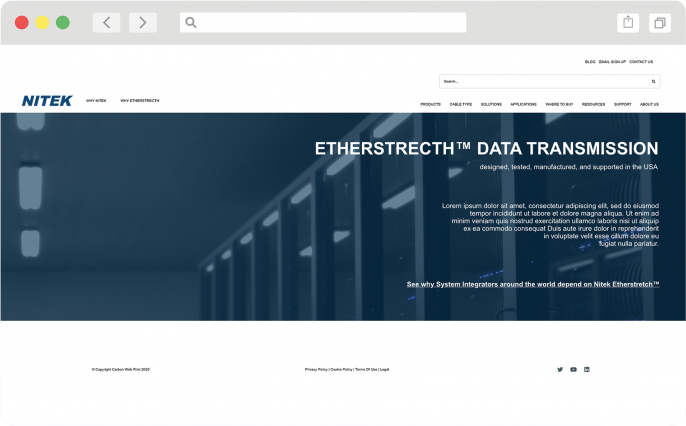Open the BLOG link
Screen dimensions: 686x426
(590, 62)
